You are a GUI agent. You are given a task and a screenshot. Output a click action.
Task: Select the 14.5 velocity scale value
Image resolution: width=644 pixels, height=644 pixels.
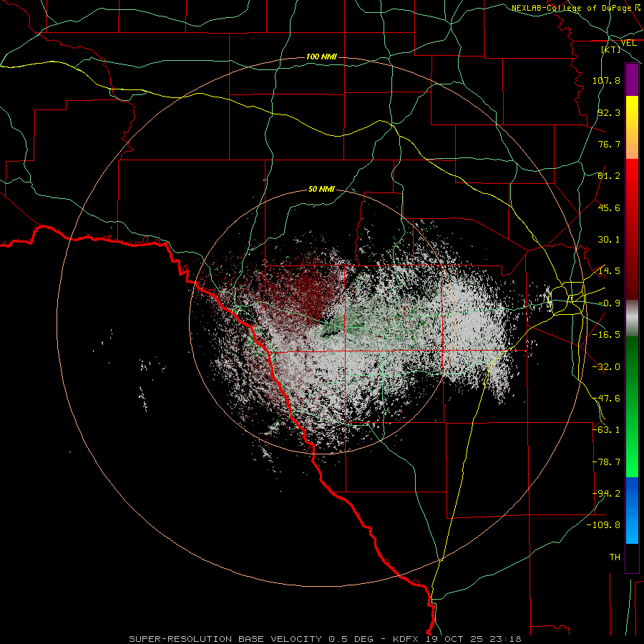pos(609,271)
